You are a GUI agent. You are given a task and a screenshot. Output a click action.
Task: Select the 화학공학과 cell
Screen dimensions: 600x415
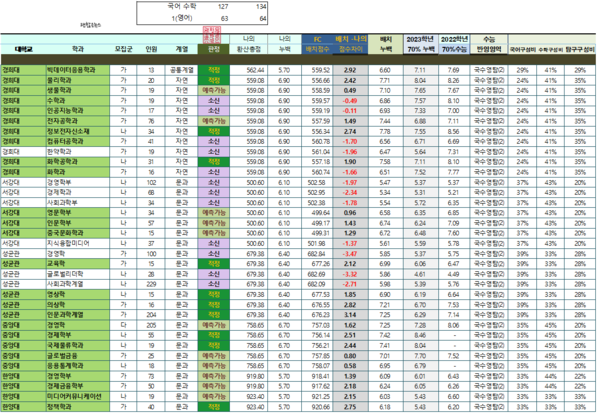click(x=78, y=162)
